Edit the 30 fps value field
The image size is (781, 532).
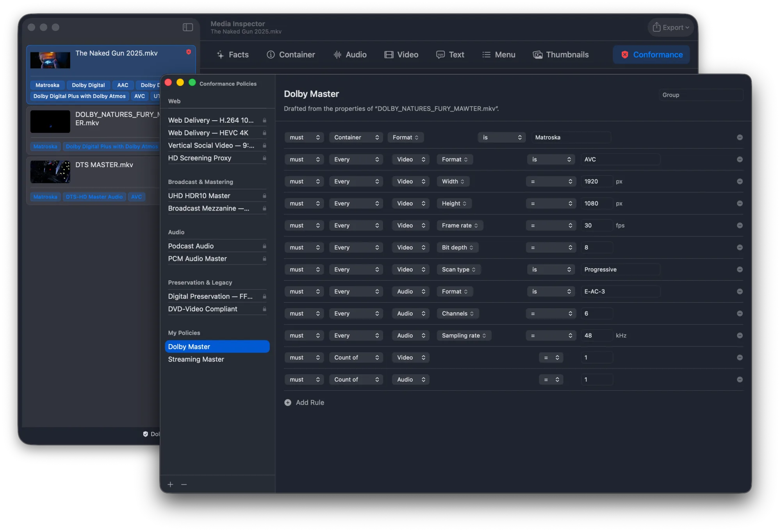point(597,225)
